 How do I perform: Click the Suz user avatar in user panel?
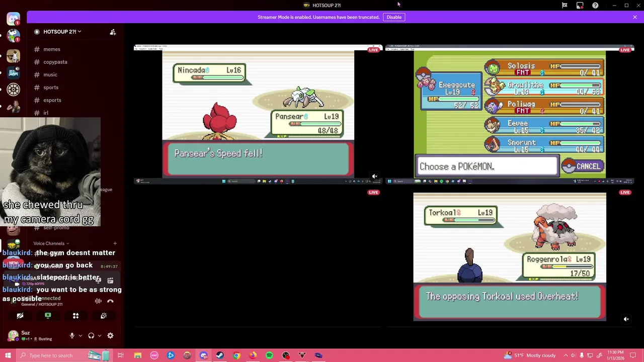point(13,335)
